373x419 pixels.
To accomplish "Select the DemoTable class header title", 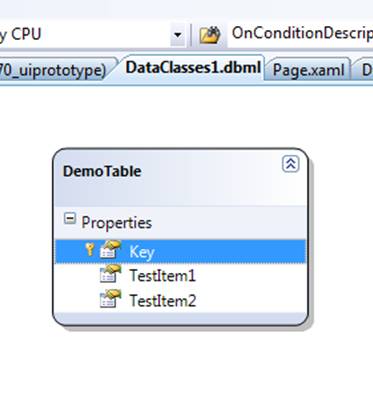I will click(x=102, y=171).
